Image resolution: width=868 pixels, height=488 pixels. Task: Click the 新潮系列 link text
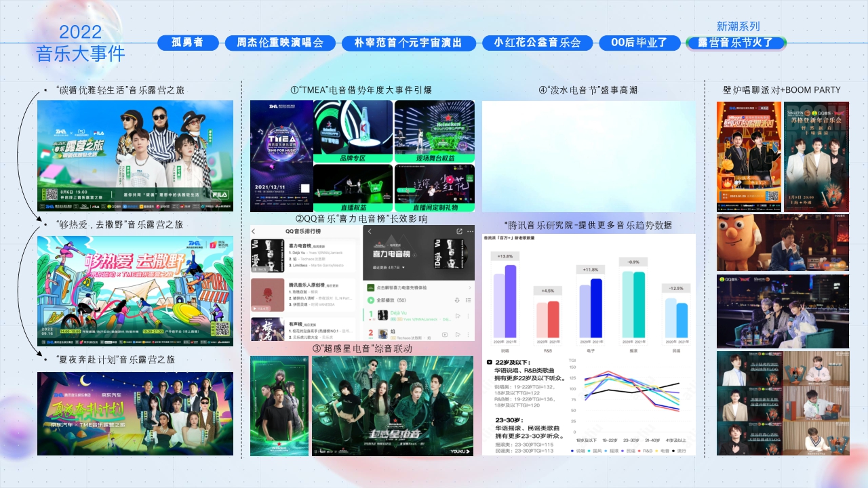coord(738,26)
